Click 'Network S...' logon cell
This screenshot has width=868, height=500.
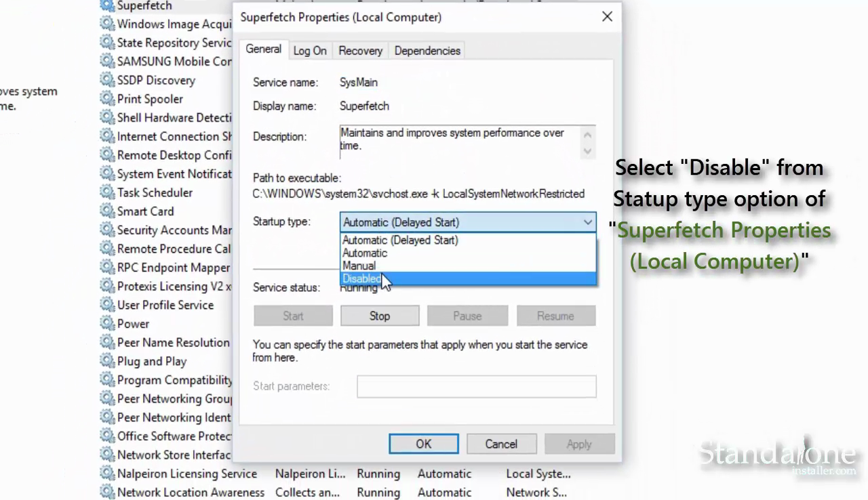tap(536, 493)
